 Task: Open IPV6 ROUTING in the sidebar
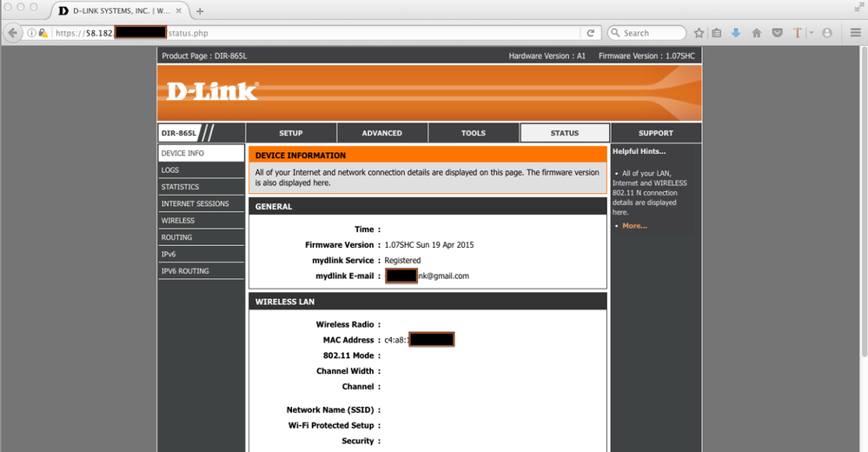(x=201, y=271)
